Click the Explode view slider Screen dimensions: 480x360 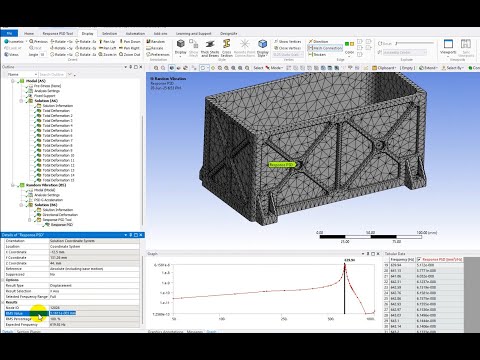click(x=414, y=43)
